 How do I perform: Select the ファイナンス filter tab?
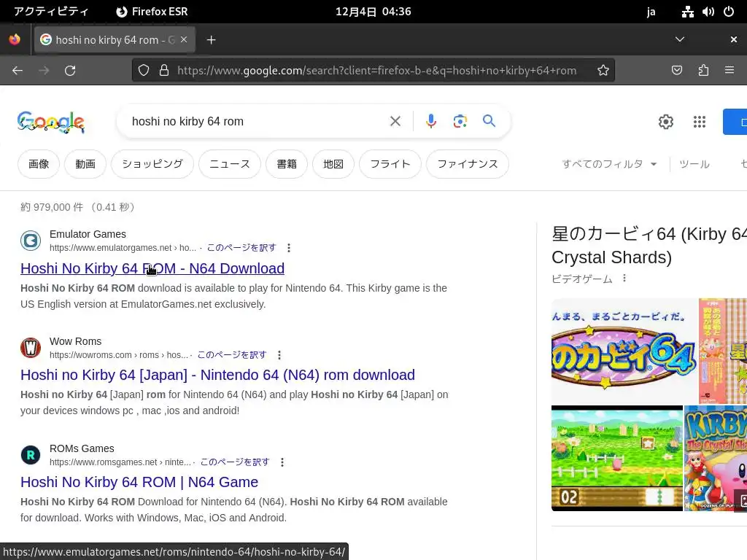(468, 164)
